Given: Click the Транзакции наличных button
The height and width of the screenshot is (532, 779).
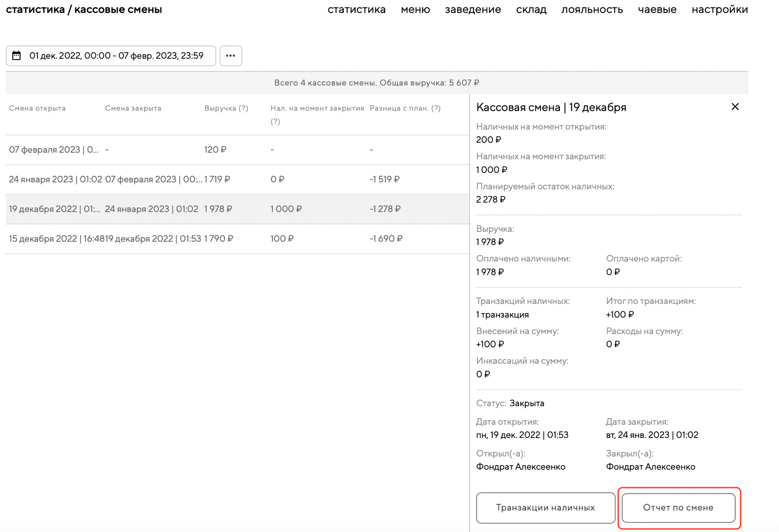Looking at the screenshot, I should click(x=545, y=508).
